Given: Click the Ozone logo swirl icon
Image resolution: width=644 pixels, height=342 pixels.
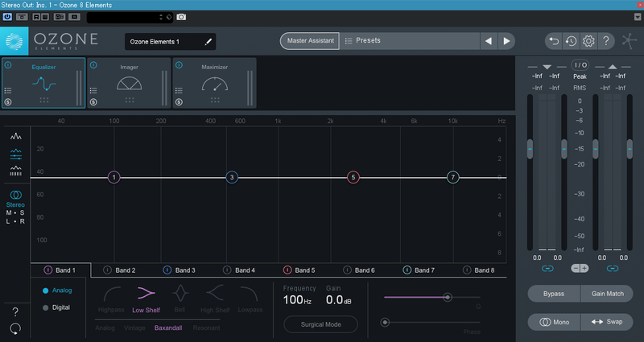Looking at the screenshot, I should pyautogui.click(x=14, y=41).
